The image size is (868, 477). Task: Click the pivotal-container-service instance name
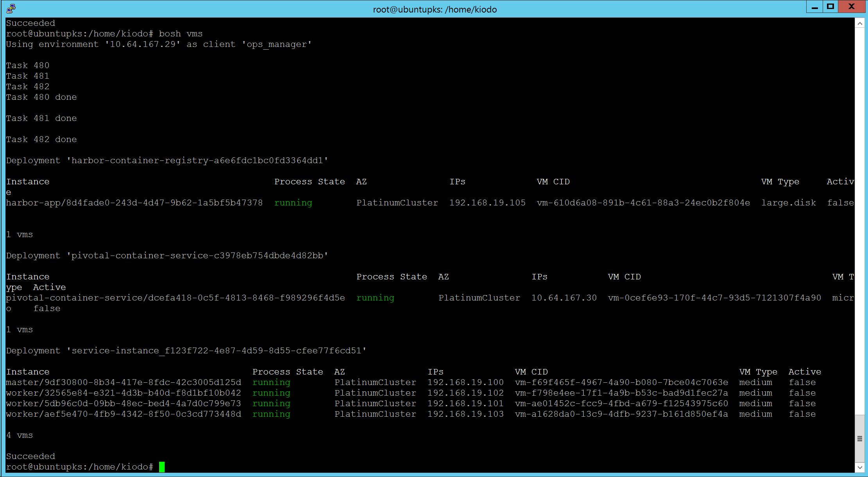(x=175, y=298)
